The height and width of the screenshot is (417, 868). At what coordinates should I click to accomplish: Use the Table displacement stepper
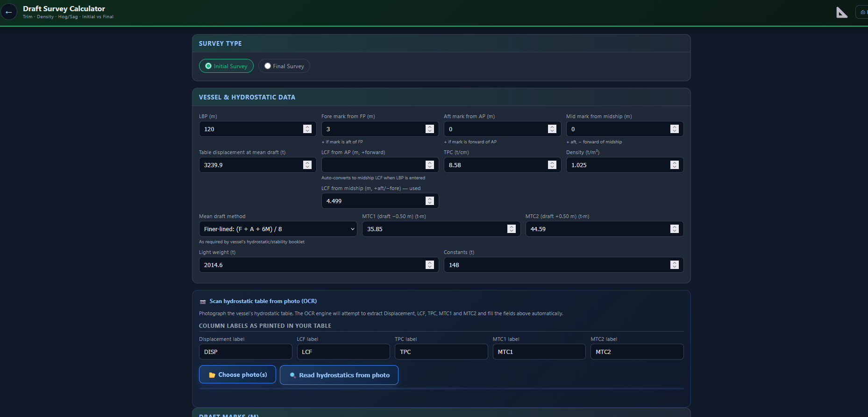pos(307,165)
